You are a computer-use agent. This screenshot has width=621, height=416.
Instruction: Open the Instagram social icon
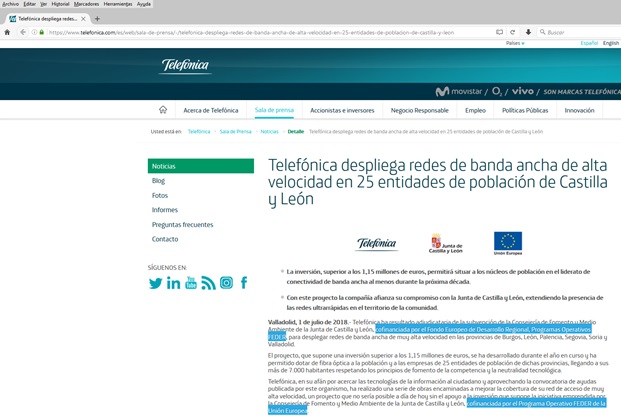[226, 283]
